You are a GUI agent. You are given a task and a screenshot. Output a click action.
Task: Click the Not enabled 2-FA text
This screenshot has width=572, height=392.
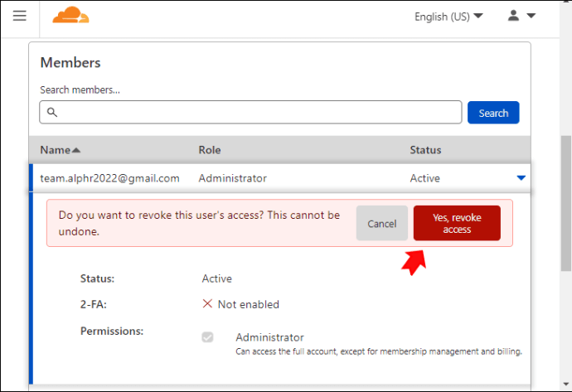pos(249,304)
